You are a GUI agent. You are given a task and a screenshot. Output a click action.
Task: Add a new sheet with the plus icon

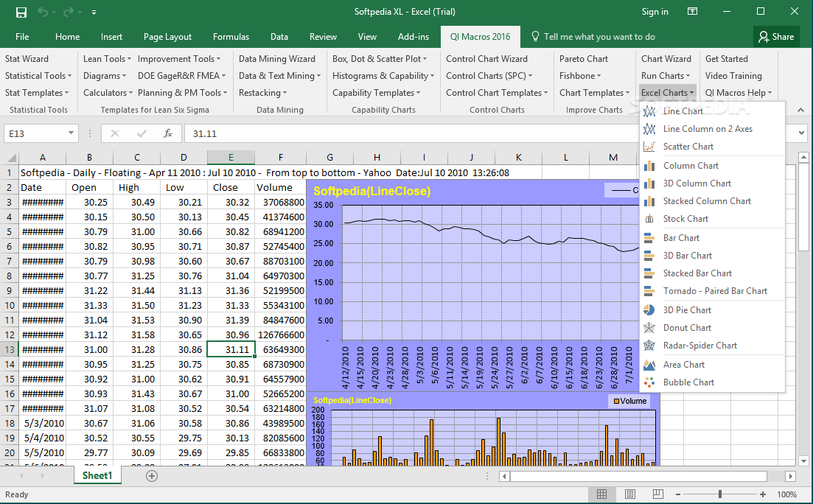151,476
